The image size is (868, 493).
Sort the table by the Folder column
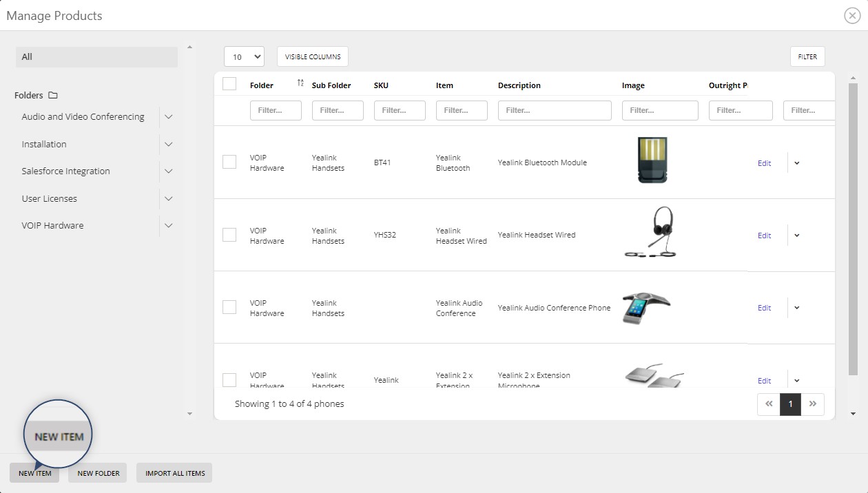[x=299, y=82]
